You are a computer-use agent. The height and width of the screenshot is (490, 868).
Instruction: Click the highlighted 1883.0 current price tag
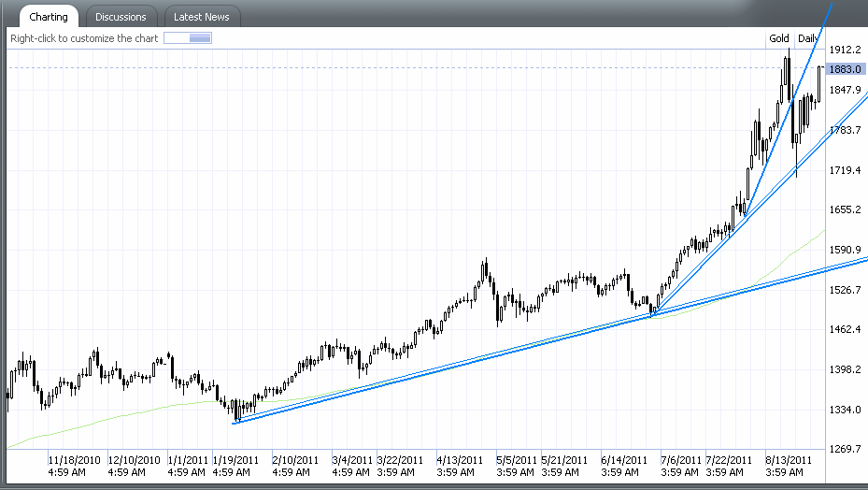tap(844, 69)
